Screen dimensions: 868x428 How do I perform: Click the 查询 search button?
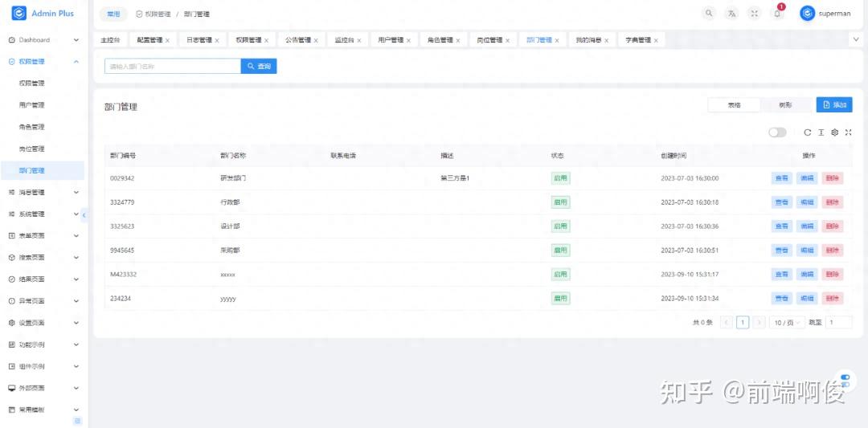click(x=259, y=67)
